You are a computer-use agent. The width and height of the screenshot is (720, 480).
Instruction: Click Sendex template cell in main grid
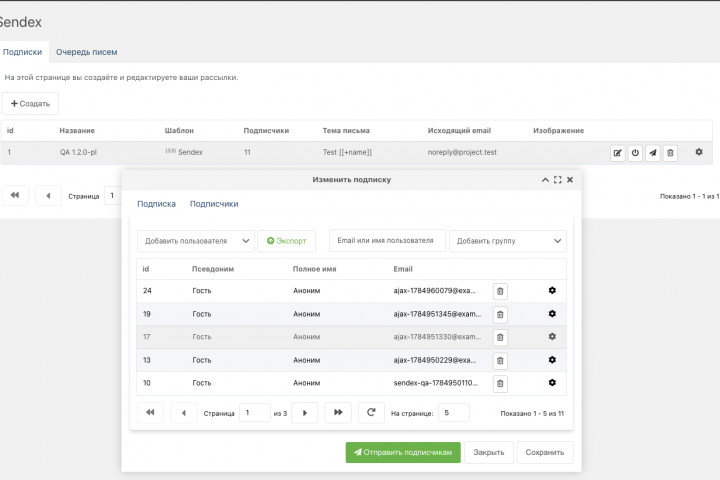[184, 152]
